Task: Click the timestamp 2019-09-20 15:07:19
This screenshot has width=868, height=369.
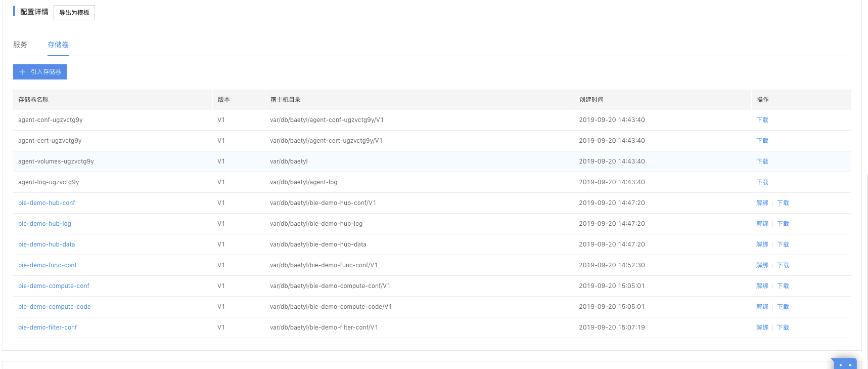Action: pyautogui.click(x=612, y=327)
